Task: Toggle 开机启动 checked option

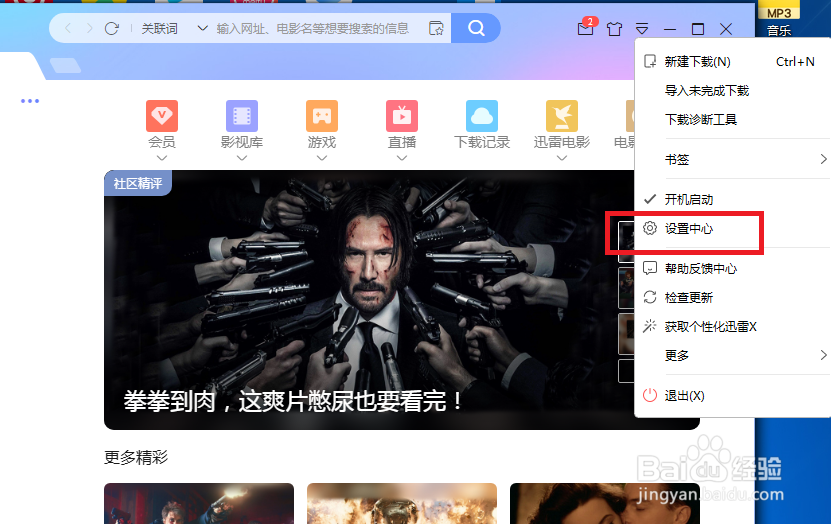Action: coord(732,199)
